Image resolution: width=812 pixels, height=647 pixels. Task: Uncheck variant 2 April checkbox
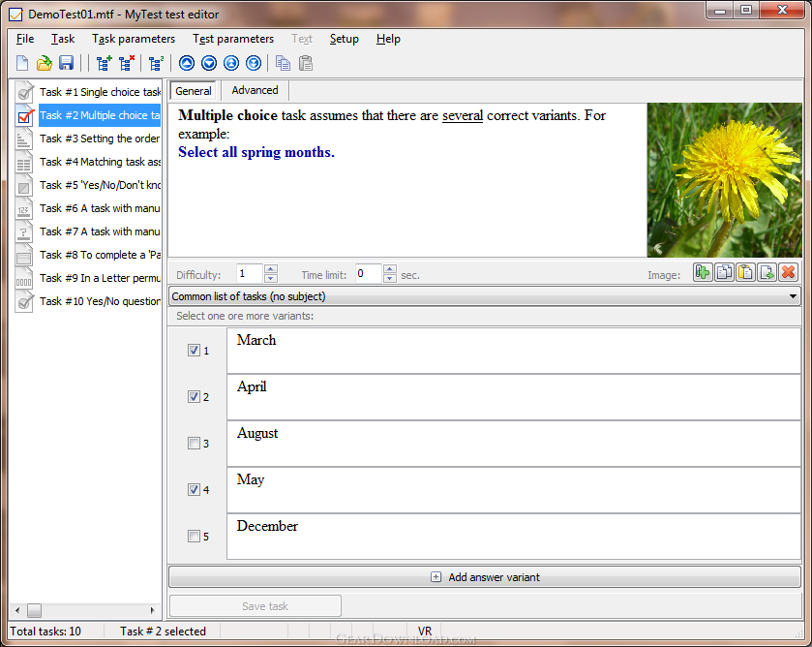pos(194,396)
